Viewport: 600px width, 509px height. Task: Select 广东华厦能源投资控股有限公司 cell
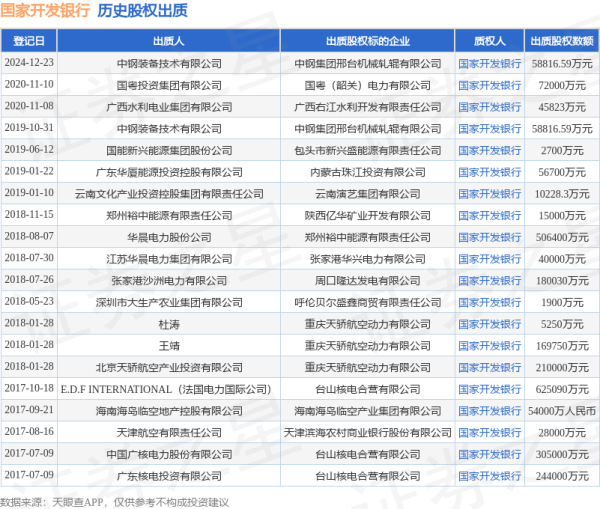(169, 172)
